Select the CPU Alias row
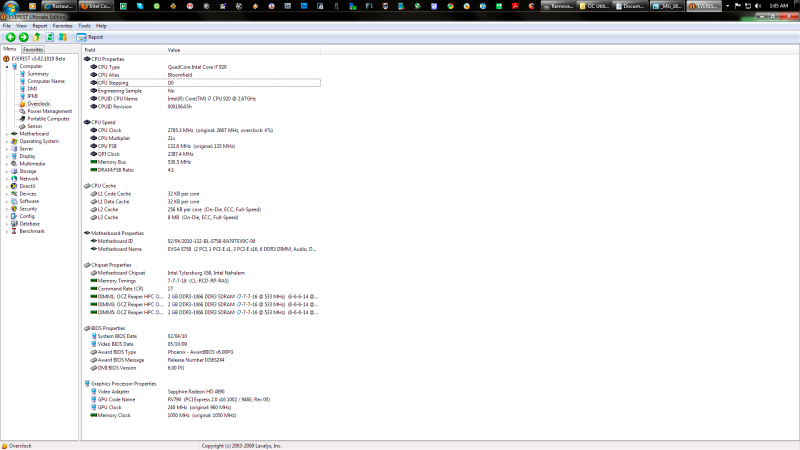800x450 pixels. click(205, 75)
